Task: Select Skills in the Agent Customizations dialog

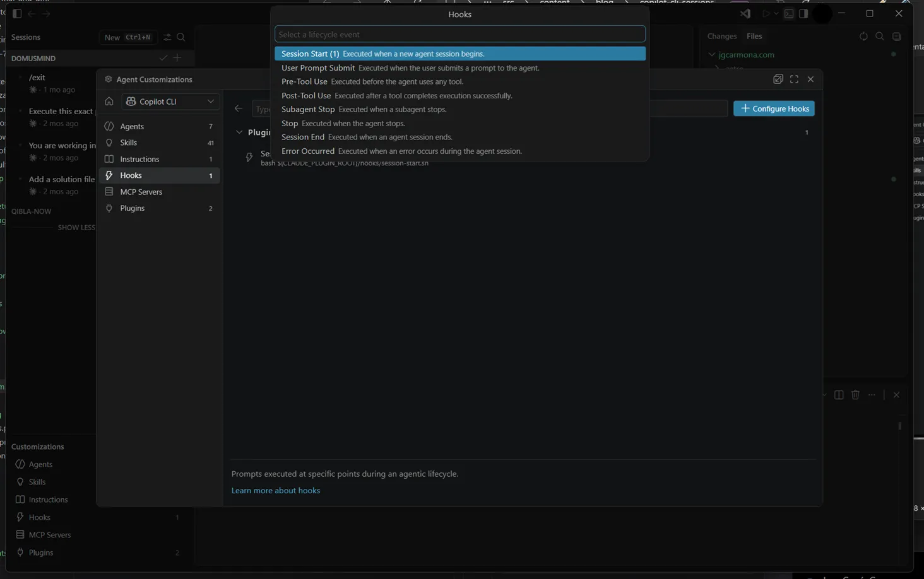Action: [159, 143]
